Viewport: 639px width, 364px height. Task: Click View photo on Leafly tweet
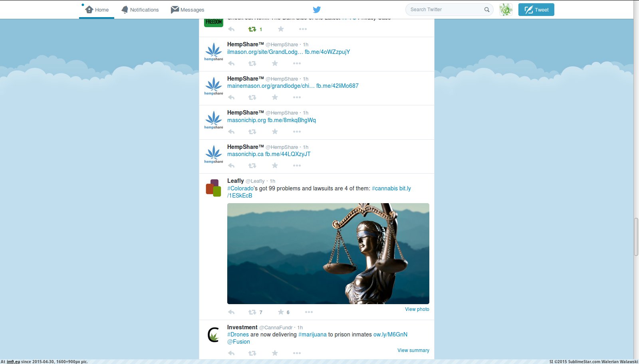(417, 309)
